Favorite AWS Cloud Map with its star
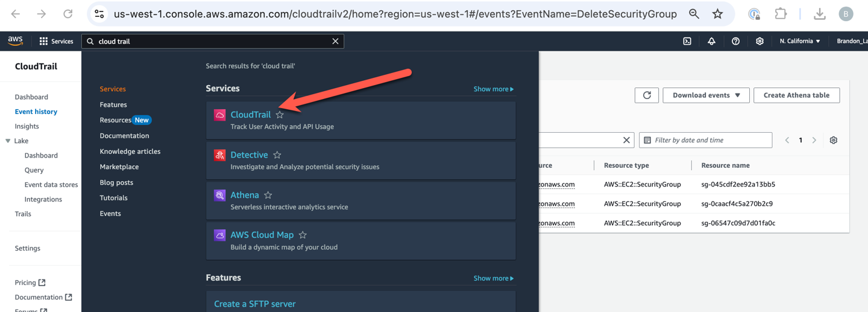The width and height of the screenshot is (868, 312). tap(303, 235)
